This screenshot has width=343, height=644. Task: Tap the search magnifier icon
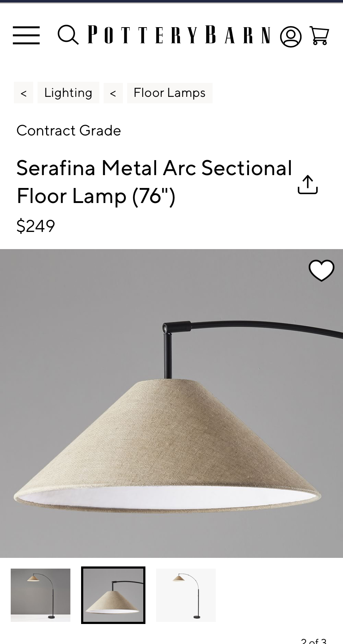(68, 35)
